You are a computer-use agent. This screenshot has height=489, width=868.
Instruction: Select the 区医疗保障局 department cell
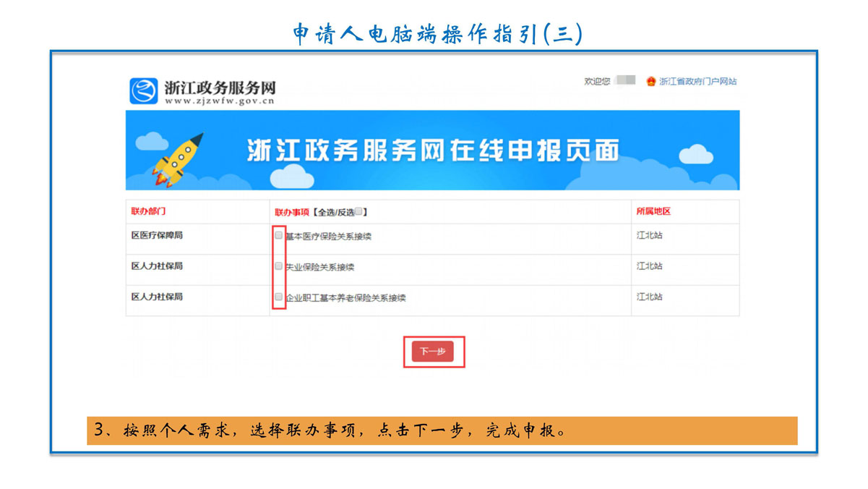(x=157, y=235)
